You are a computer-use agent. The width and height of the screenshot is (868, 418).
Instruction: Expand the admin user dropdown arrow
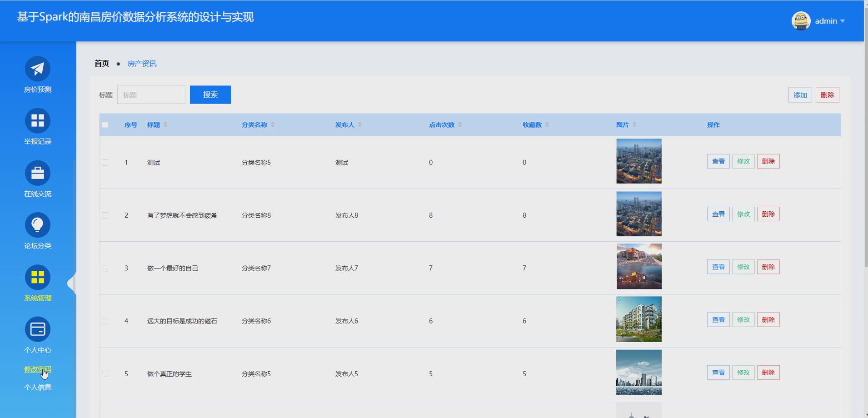(x=843, y=21)
